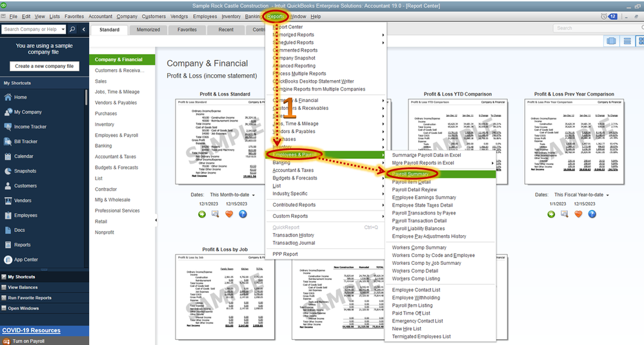Switch to list view icon

[627, 41]
